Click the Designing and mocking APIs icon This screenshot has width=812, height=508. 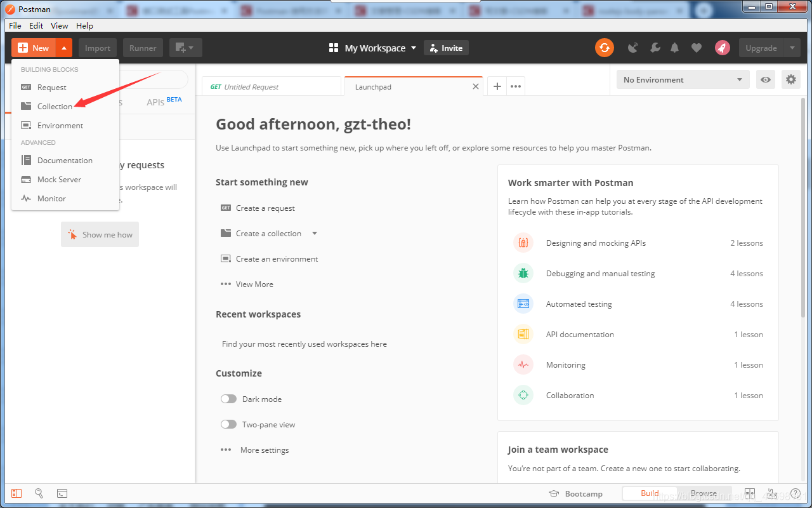(x=523, y=243)
